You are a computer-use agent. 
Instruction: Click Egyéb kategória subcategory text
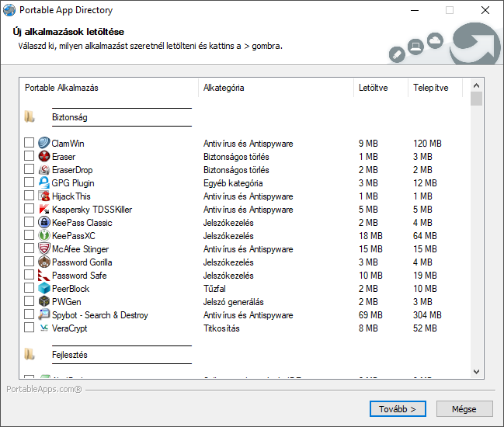pyautogui.click(x=233, y=183)
